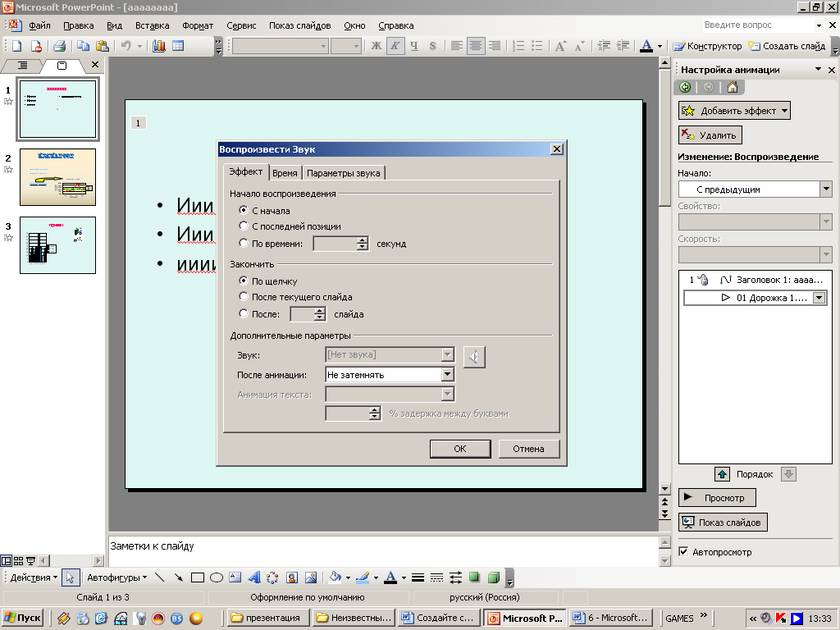Toggle underline (Ч) formatting
The image size is (840, 630).
pos(414,46)
